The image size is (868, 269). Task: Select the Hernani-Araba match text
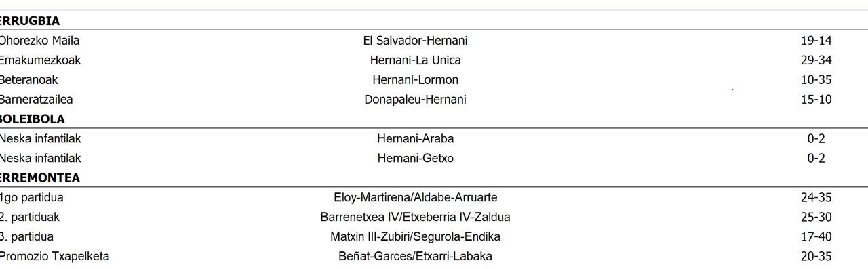[x=415, y=139]
